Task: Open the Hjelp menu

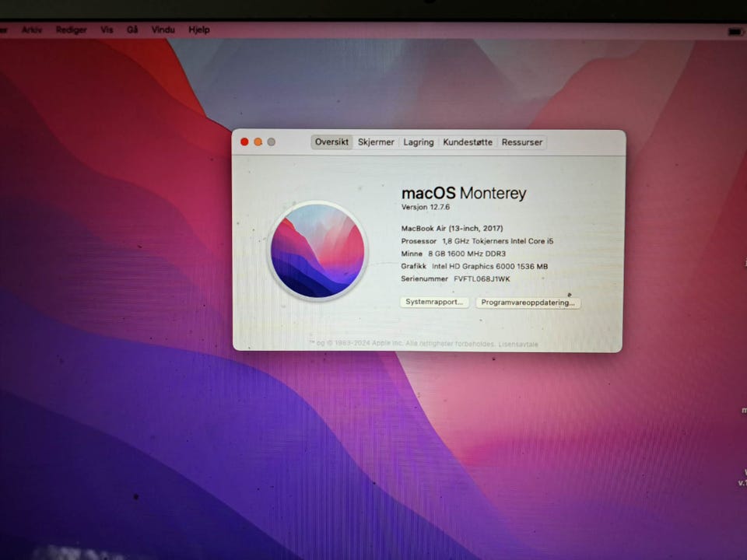Action: point(199,30)
